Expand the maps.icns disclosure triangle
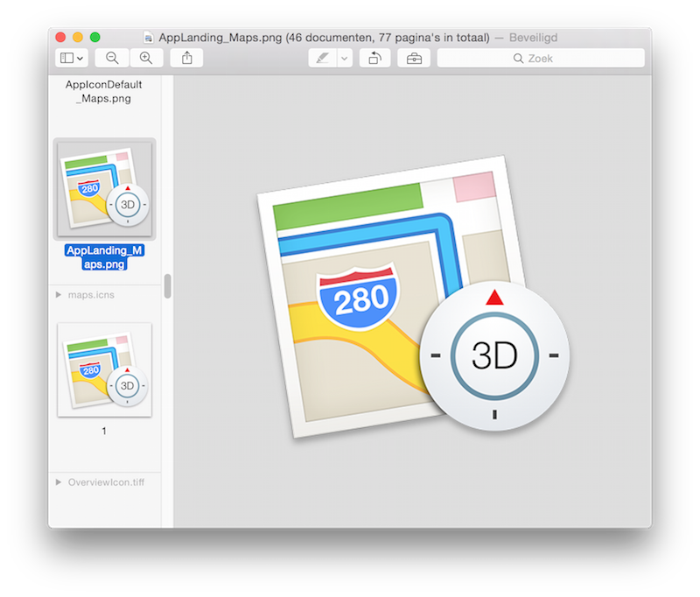Viewport: 700px width, 597px height. pyautogui.click(x=59, y=295)
